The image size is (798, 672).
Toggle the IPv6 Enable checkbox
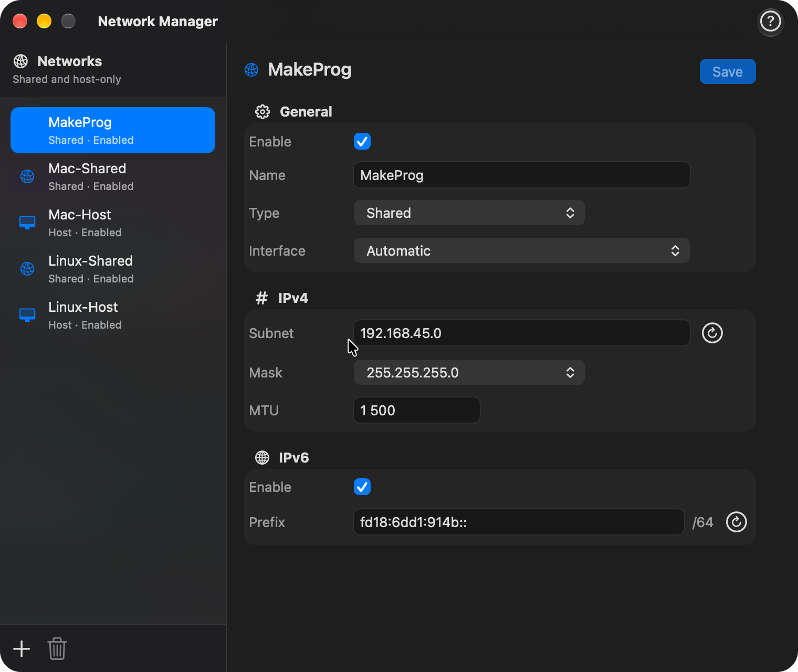[x=362, y=487]
